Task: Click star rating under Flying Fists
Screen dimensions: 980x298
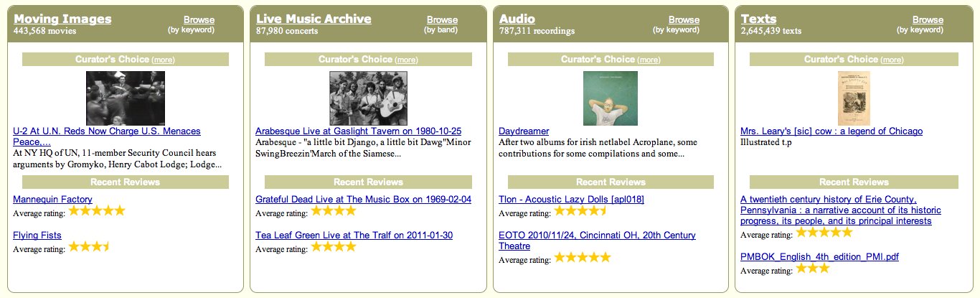Action: click(89, 247)
